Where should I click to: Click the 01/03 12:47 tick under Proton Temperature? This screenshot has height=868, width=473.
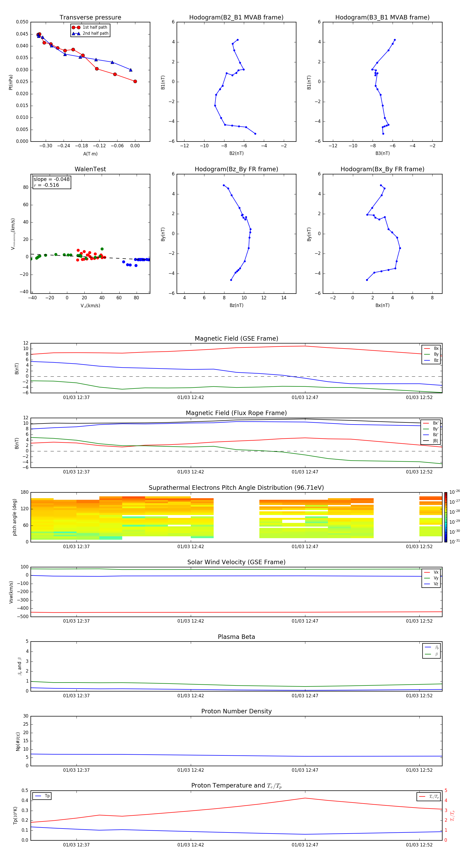(x=305, y=845)
